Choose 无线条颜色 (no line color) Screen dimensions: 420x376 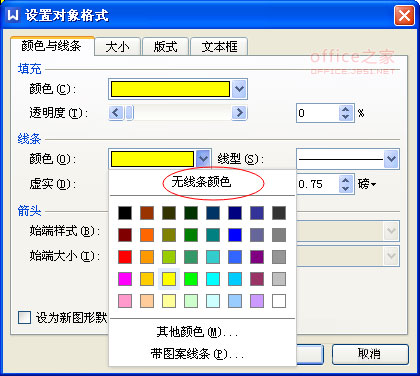coord(202,182)
